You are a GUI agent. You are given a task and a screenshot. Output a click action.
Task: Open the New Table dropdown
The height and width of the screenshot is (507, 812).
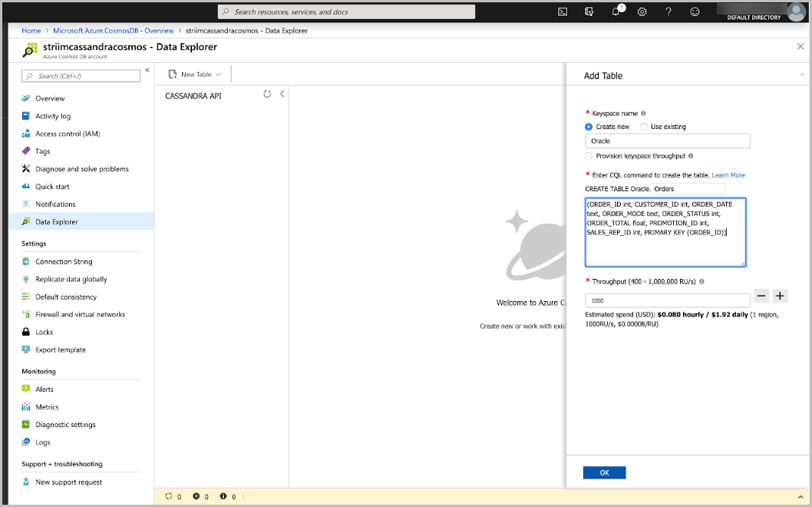click(x=193, y=74)
